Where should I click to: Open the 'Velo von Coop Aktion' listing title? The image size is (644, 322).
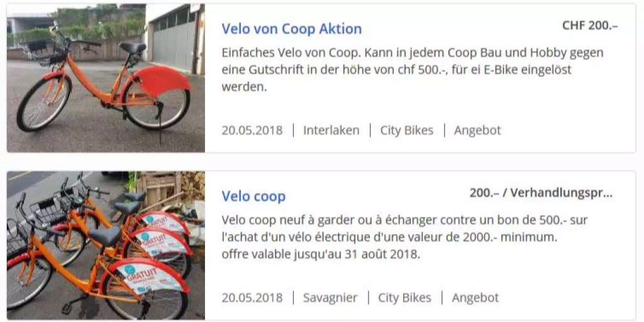(x=292, y=28)
